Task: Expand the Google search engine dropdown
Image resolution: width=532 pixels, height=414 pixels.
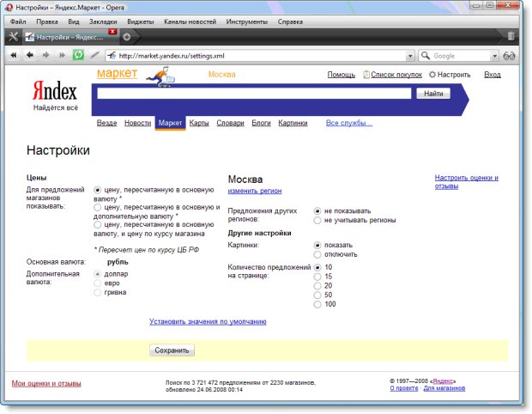Action: [495, 56]
